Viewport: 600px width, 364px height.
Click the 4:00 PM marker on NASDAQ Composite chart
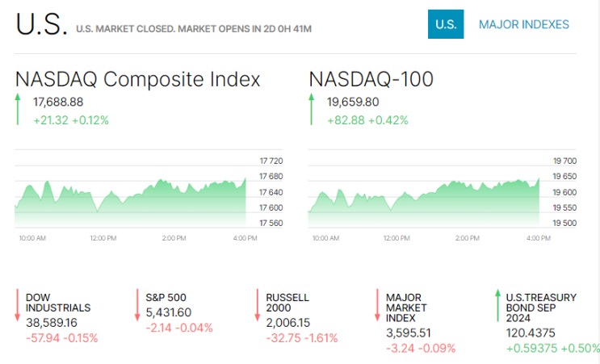(x=245, y=238)
